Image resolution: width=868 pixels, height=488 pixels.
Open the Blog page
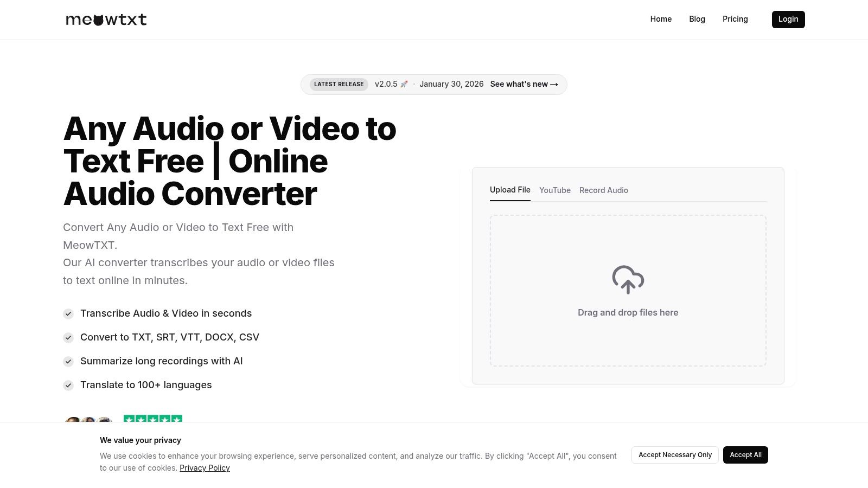pyautogui.click(x=697, y=19)
